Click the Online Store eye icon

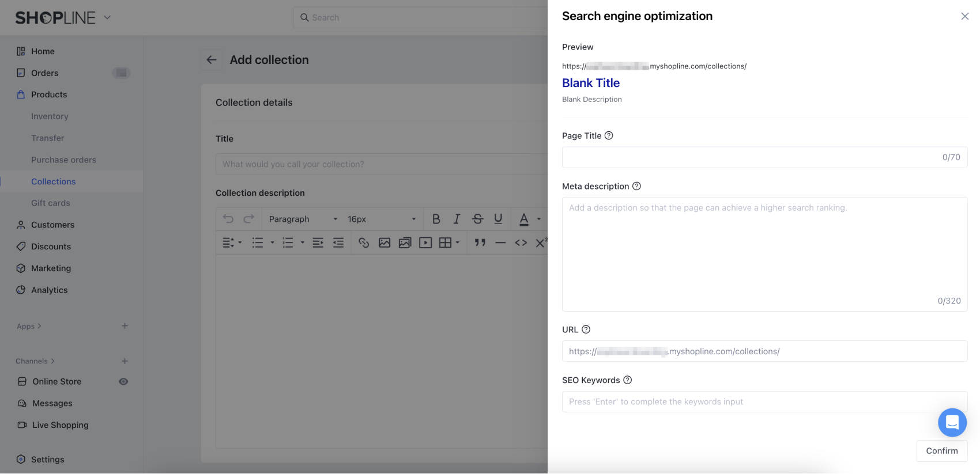pos(123,381)
